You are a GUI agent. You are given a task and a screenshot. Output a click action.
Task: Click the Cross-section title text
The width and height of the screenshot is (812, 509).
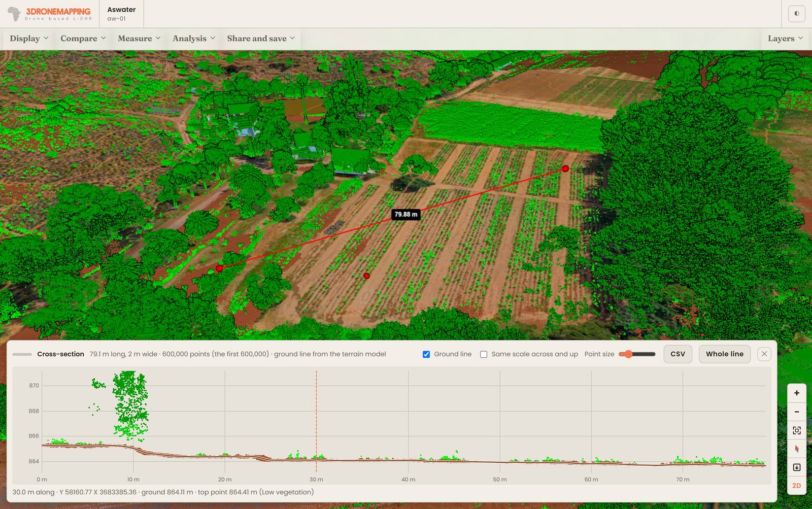pyautogui.click(x=60, y=354)
